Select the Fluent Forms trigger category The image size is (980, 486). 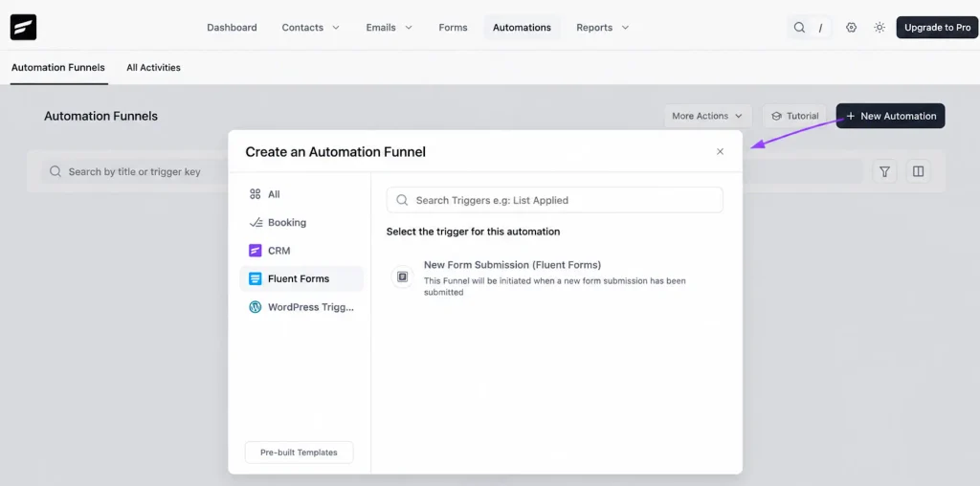(301, 278)
